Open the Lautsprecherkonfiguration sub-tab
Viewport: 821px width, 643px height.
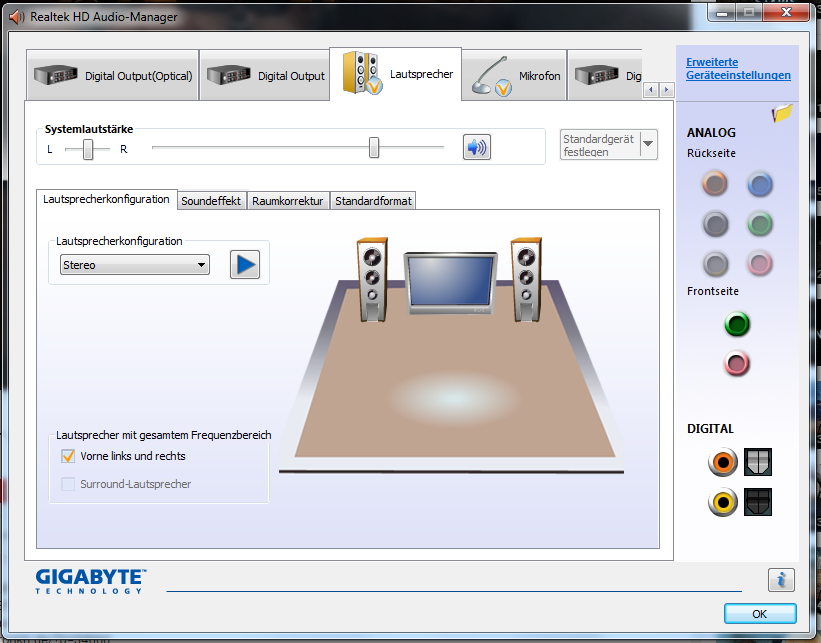106,199
